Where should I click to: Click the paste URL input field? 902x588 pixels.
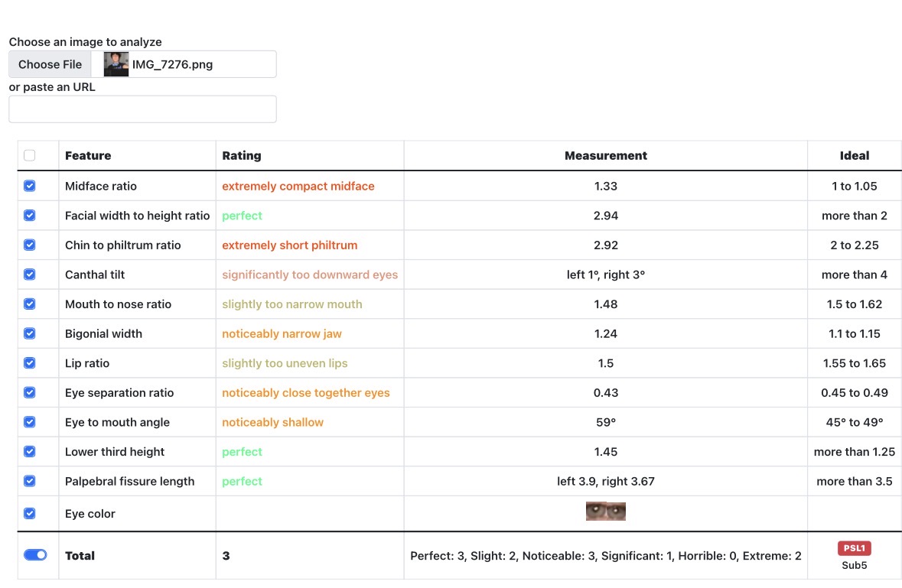pyautogui.click(x=142, y=109)
